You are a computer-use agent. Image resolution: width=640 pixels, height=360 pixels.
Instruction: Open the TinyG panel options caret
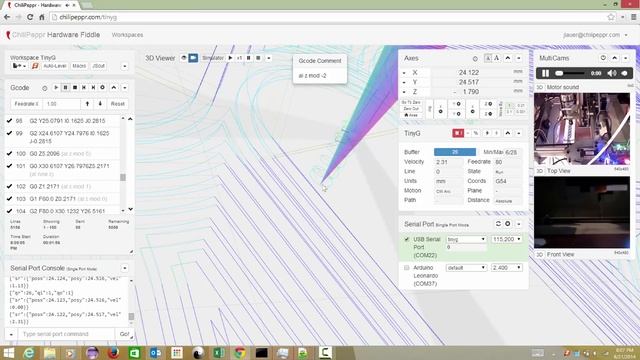[519, 133]
